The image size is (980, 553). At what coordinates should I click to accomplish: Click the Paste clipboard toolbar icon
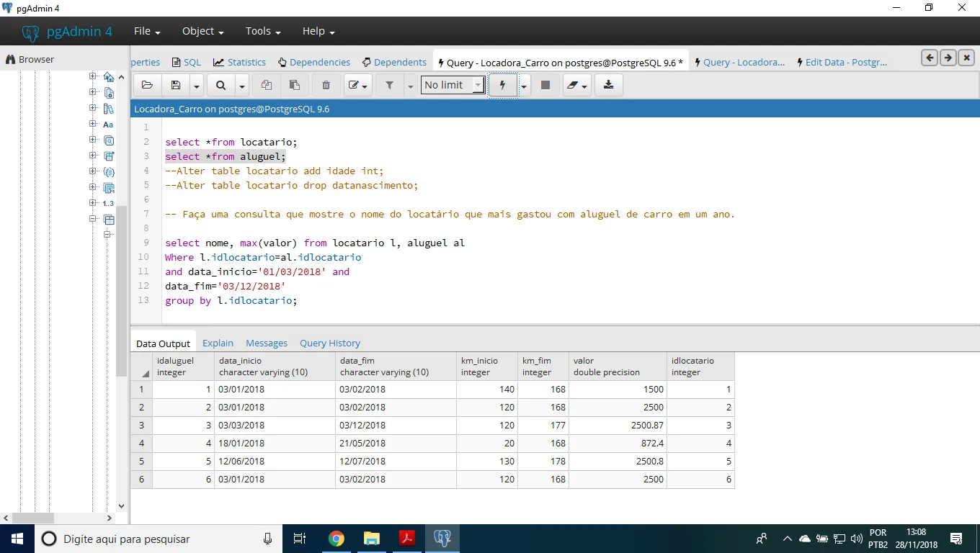coord(294,85)
